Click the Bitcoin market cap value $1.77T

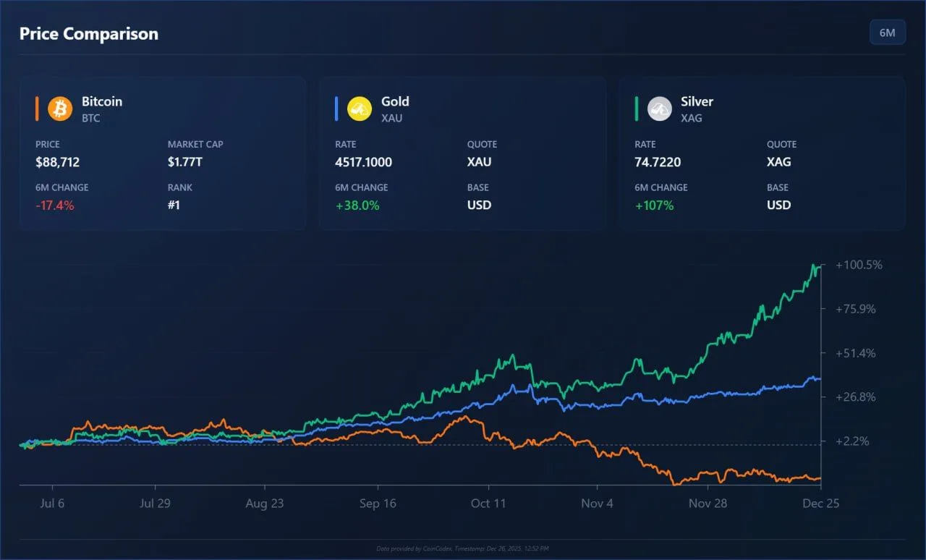click(187, 162)
